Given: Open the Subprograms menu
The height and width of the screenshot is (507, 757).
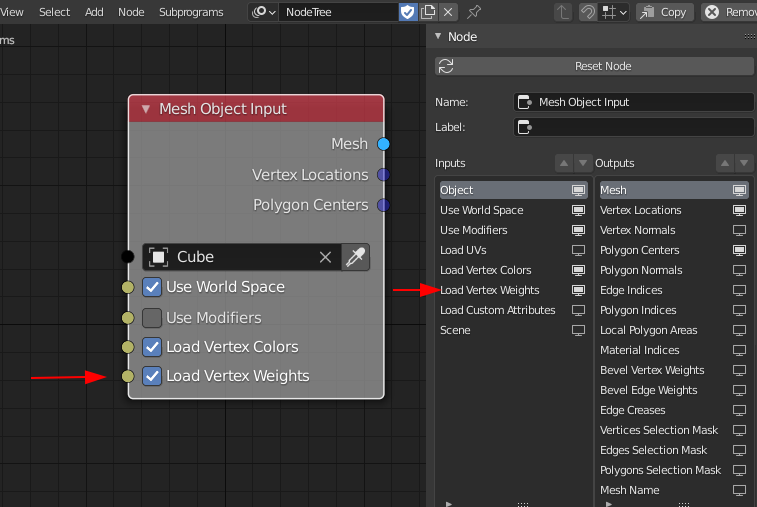Looking at the screenshot, I should coord(191,12).
